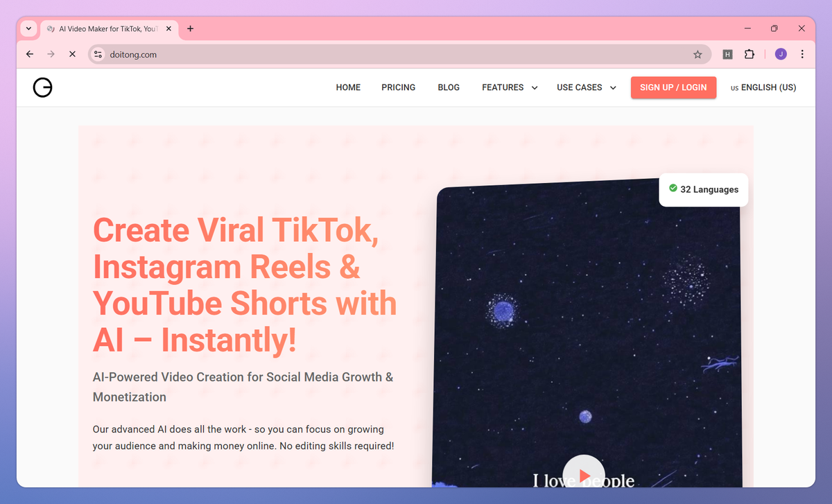Go to HOME in navigation
This screenshot has width=832, height=504.
(348, 87)
